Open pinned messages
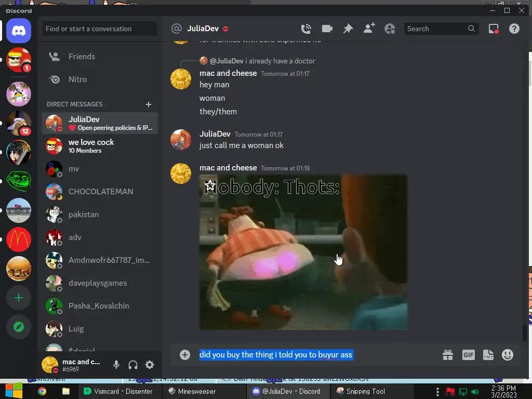The height and width of the screenshot is (399, 532). click(348, 29)
